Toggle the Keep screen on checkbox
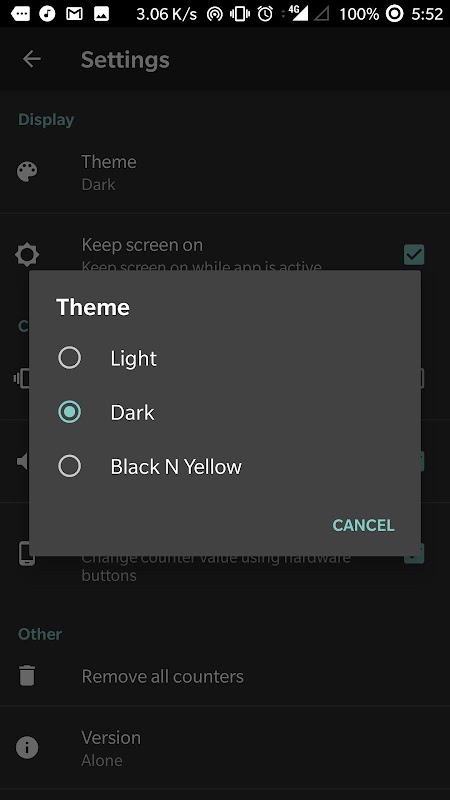The height and width of the screenshot is (800, 450). (414, 255)
